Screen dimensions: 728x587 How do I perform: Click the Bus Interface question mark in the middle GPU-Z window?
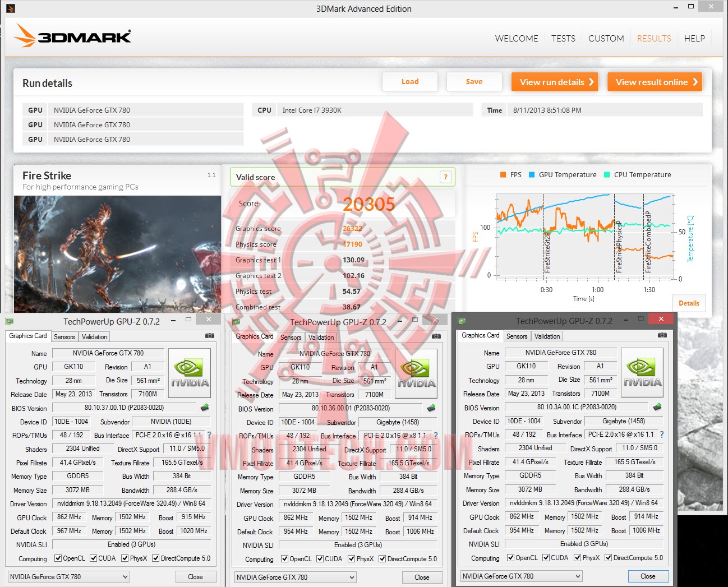436,436
